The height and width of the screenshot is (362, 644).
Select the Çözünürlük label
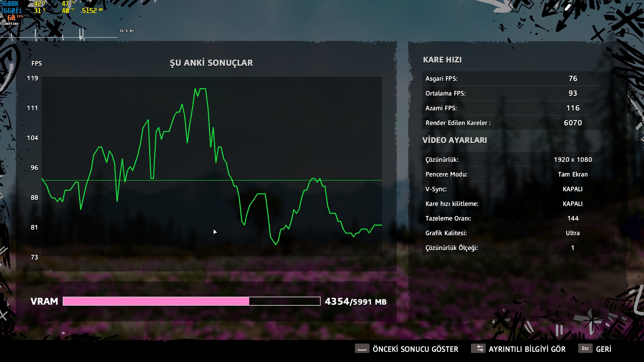(442, 160)
